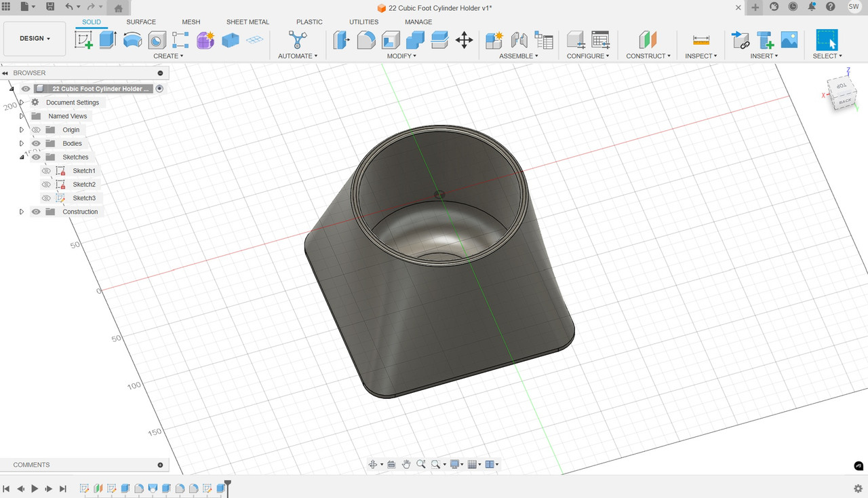Screen dimensions: 868x498
Task: Jump to end of timeline
Action: pos(63,489)
